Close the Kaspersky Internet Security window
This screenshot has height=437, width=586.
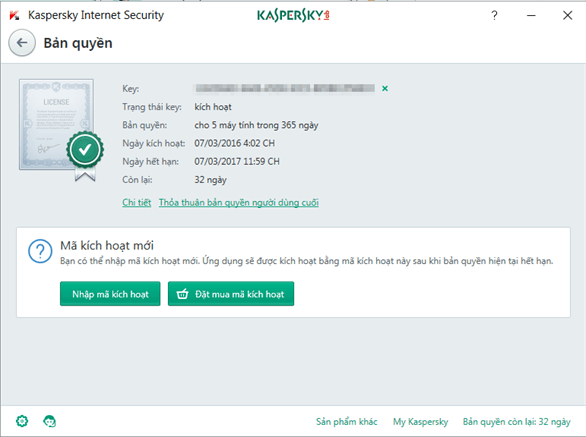[567, 15]
